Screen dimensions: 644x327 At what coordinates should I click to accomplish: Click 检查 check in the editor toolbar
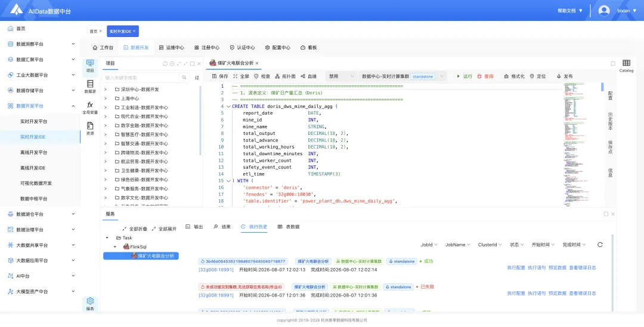click(262, 76)
